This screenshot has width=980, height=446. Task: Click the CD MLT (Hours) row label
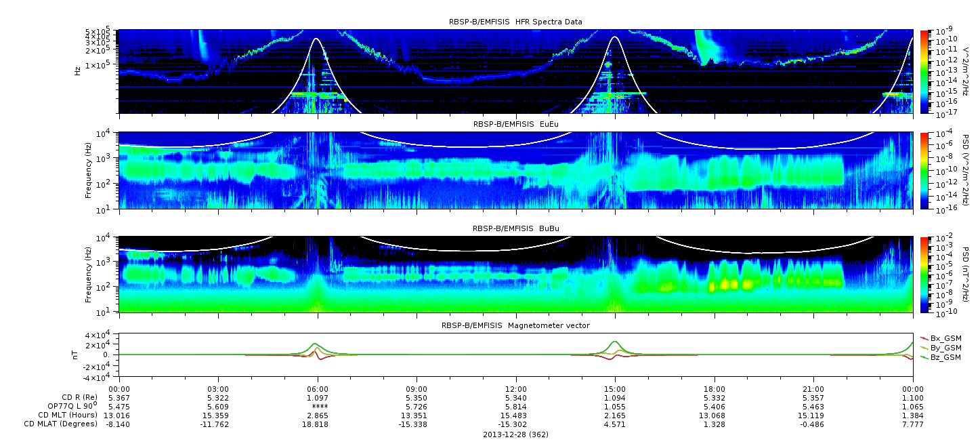tap(68, 415)
